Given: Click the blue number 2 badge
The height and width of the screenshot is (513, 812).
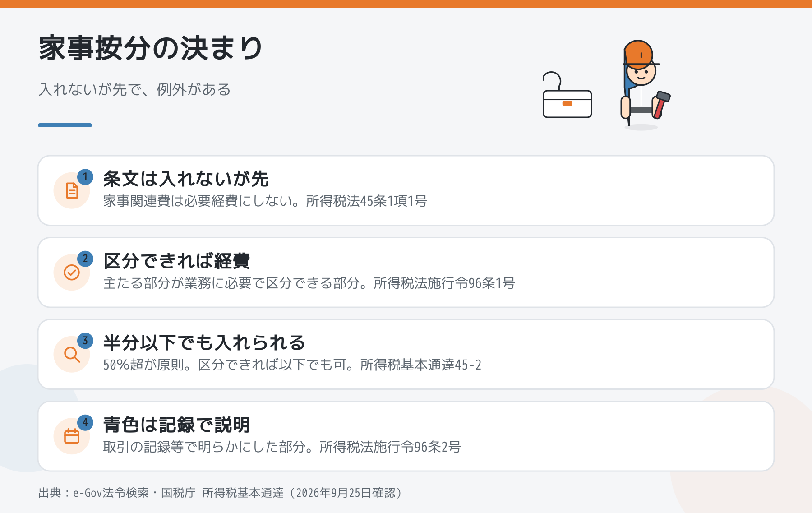Looking at the screenshot, I should [x=85, y=259].
